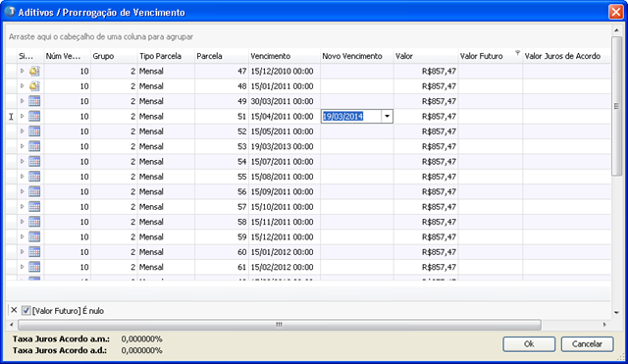Expand the parcela 55 row
The height and width of the screenshot is (364, 628).
point(22,177)
